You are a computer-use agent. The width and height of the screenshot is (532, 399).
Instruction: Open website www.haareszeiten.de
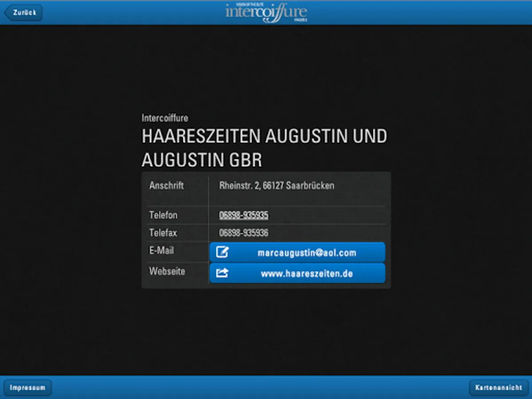[x=297, y=273]
